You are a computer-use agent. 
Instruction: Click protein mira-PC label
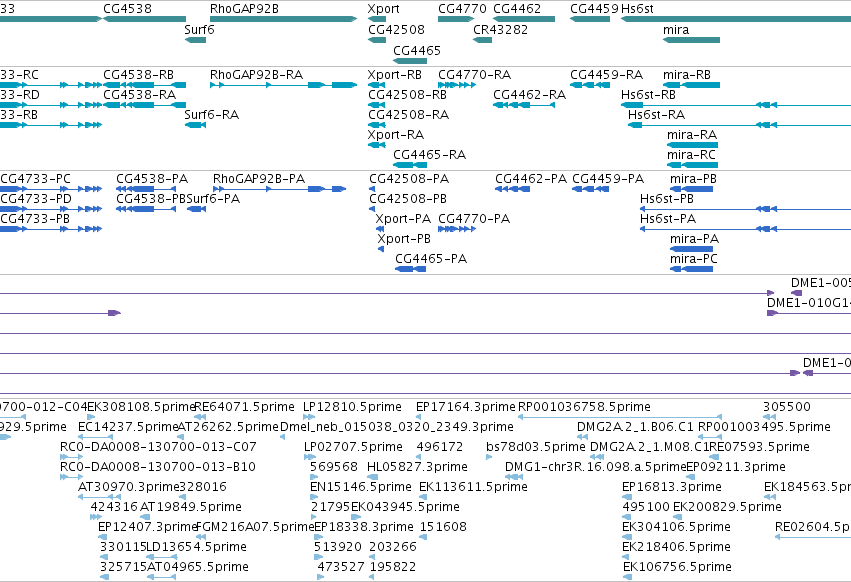pos(694,259)
